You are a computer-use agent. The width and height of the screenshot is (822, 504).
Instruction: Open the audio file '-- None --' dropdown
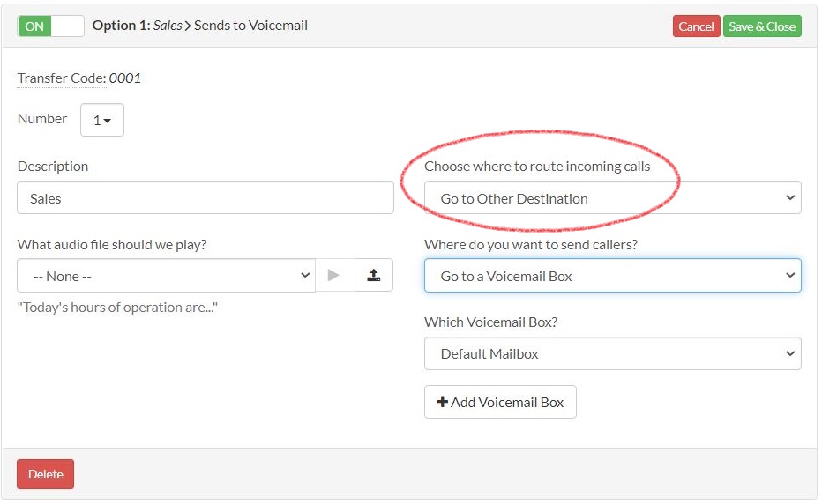166,276
